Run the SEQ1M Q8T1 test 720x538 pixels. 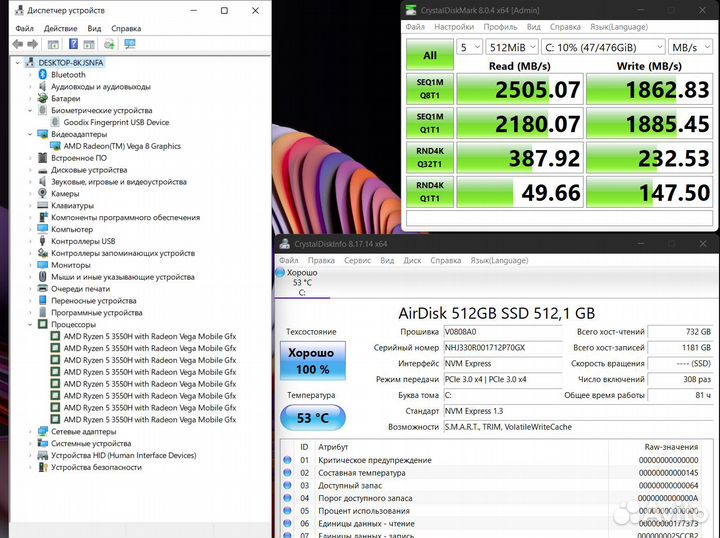click(x=430, y=89)
